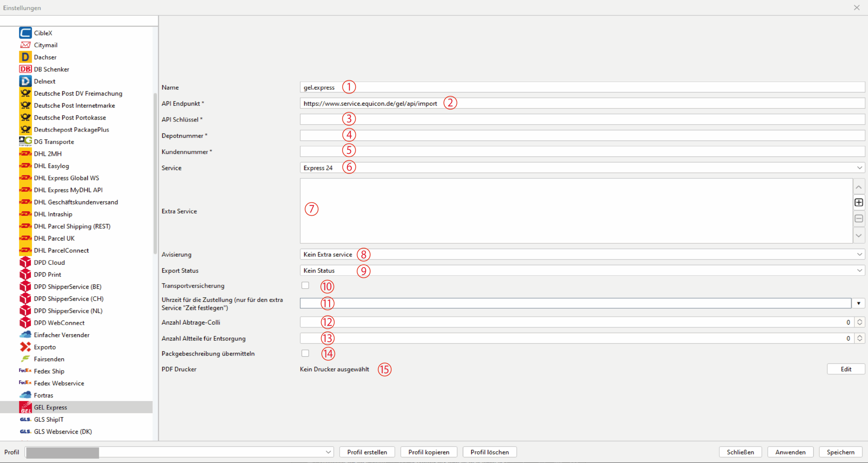Image resolution: width=868 pixels, height=463 pixels.
Task: Select DHL Parcel Shipping (REST) entry
Action: click(x=72, y=226)
